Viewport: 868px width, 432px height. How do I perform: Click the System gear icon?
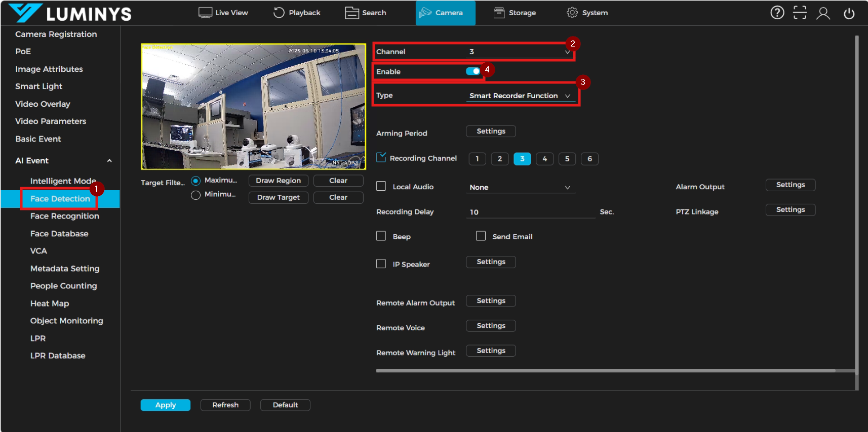click(572, 13)
